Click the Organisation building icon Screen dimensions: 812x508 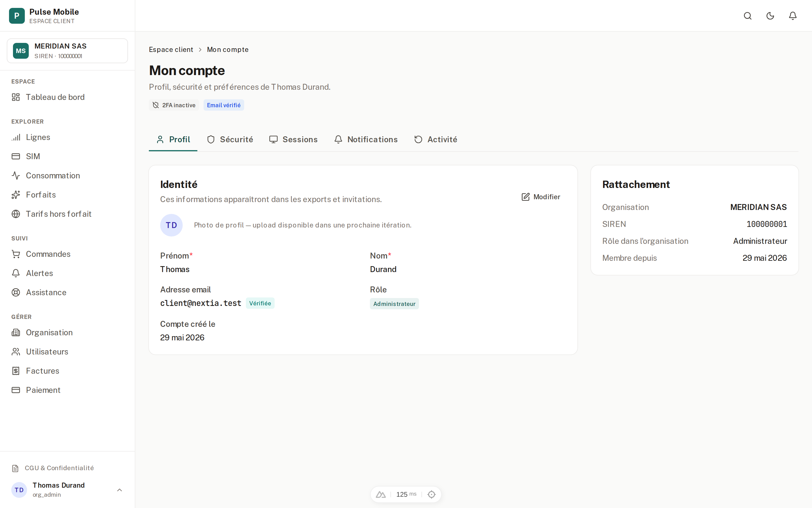tap(16, 332)
